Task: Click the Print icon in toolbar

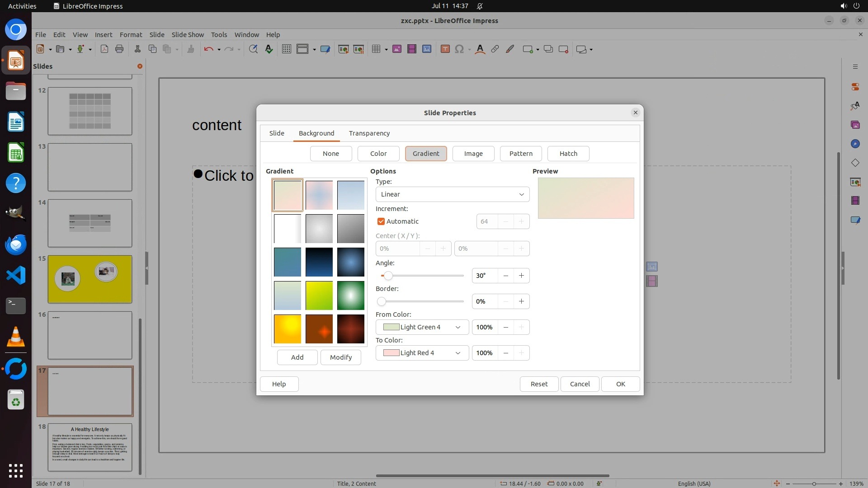Action: [x=119, y=49]
